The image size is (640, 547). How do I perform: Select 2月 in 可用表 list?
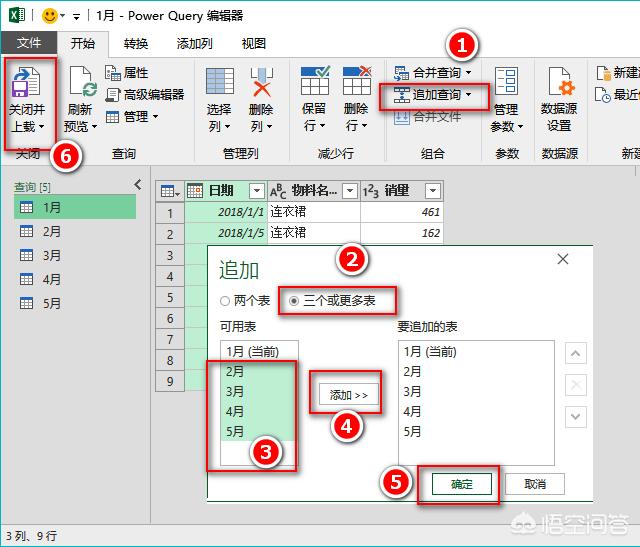pos(259,371)
